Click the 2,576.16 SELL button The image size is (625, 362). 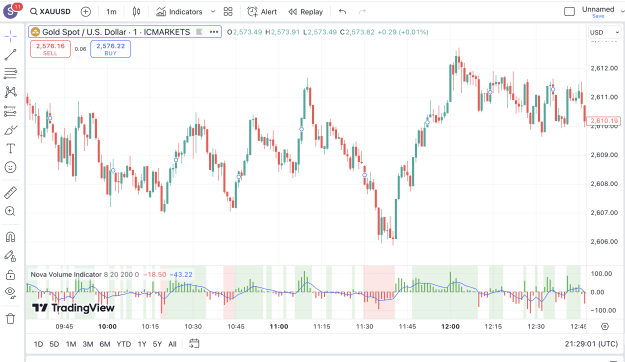click(x=50, y=49)
